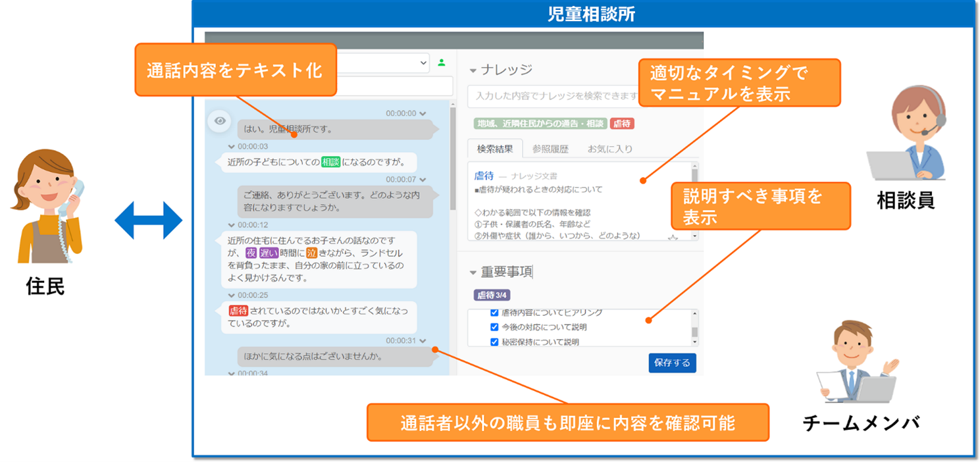
Task: Click the eye icon beside the transcript
Action: click(220, 121)
